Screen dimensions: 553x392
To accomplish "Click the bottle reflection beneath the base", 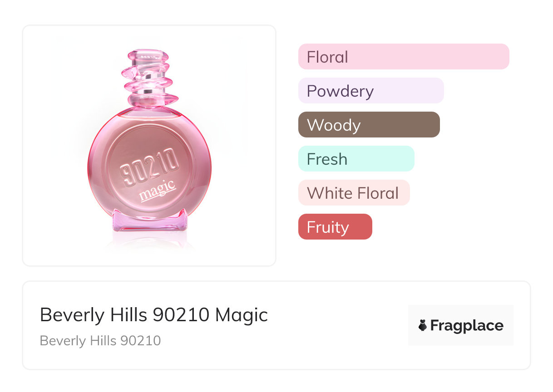I will [149, 243].
